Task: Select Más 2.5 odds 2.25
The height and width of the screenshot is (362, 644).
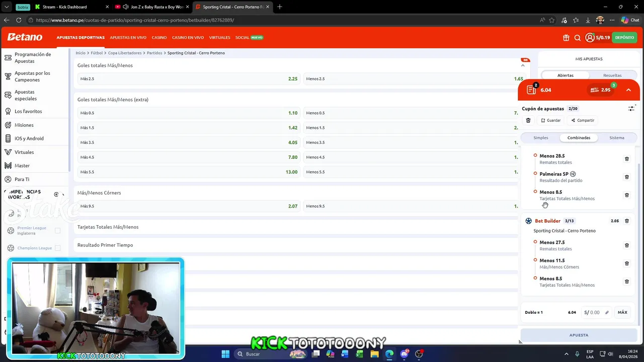Action: click(189, 79)
